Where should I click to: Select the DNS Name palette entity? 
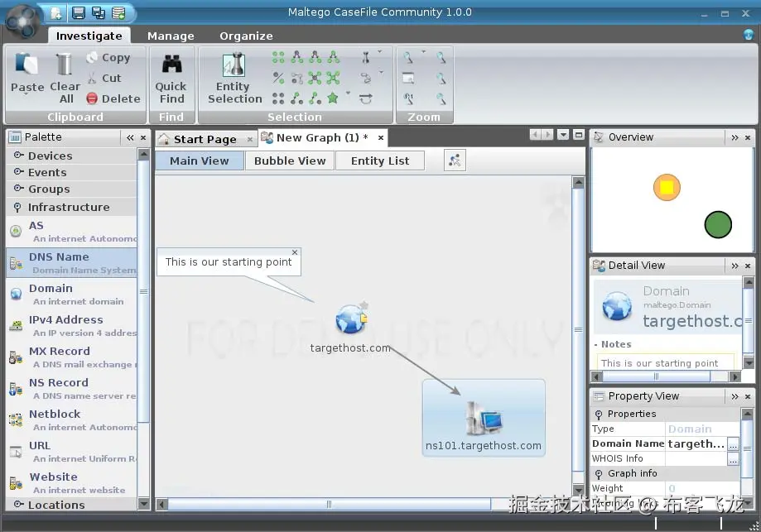tap(72, 262)
